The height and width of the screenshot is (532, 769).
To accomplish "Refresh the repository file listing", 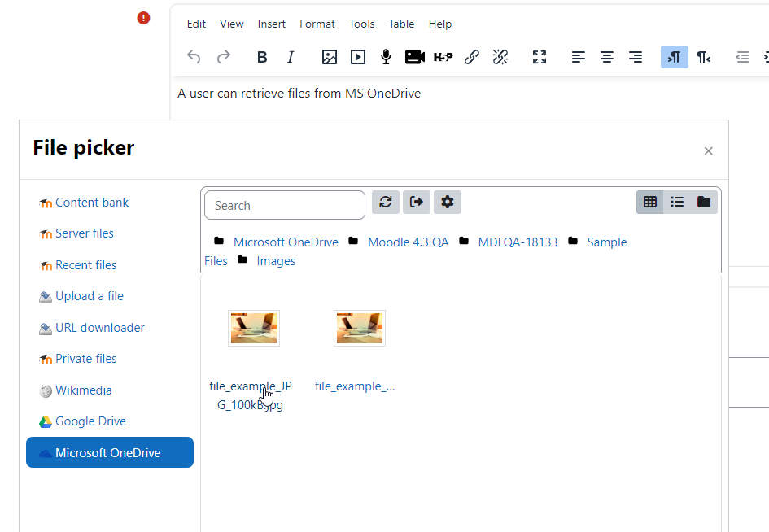I will [x=386, y=202].
